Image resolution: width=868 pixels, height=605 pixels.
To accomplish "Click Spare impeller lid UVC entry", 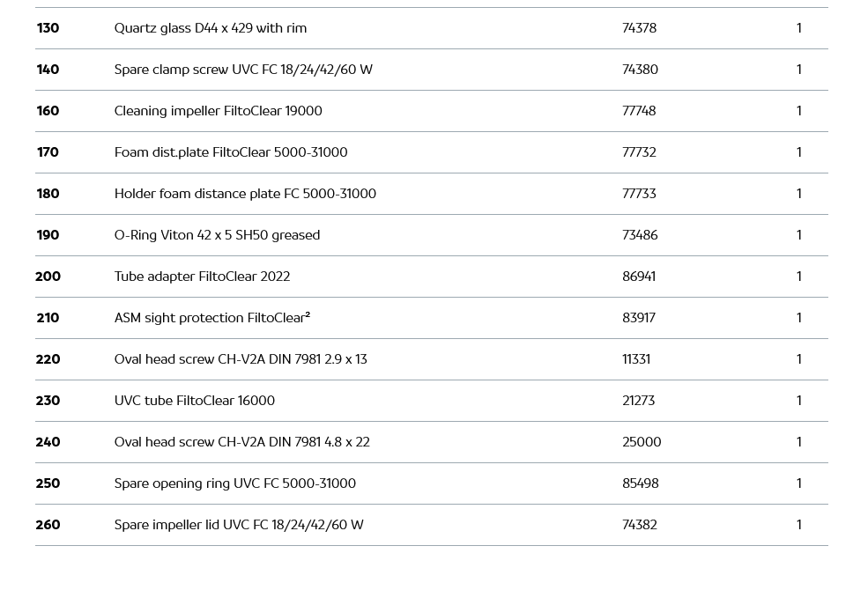I will point(239,525).
